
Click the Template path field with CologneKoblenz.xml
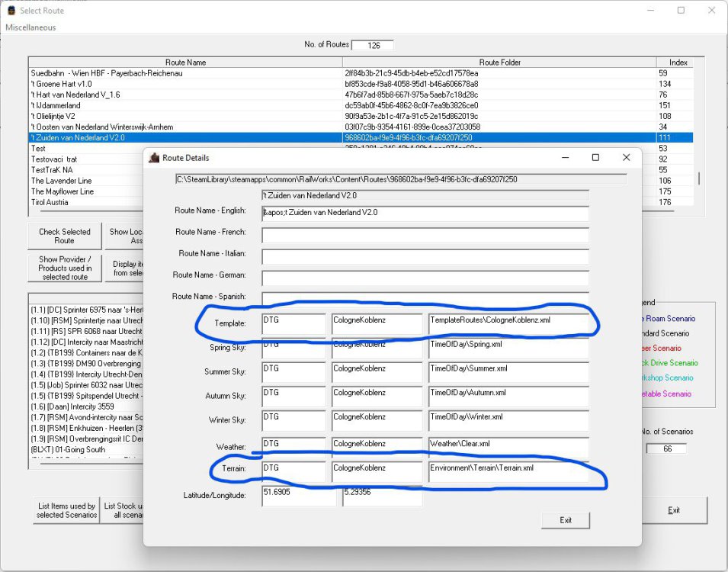[x=508, y=323]
